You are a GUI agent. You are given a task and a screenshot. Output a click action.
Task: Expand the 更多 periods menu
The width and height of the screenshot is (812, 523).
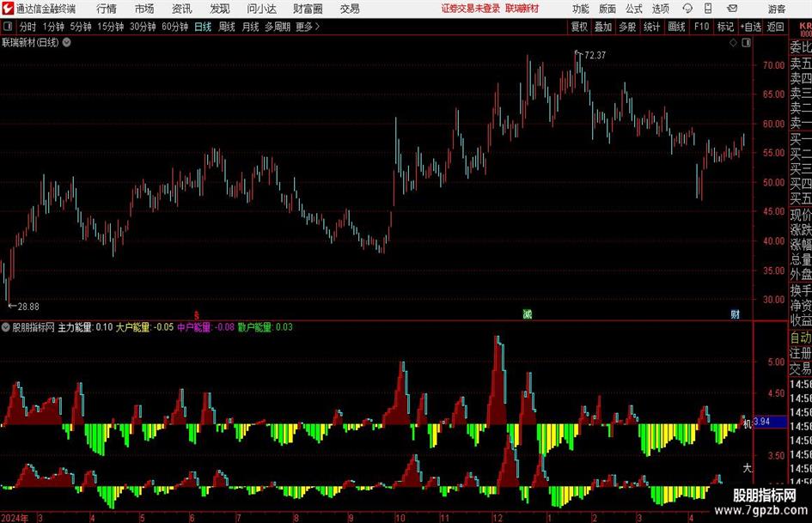(x=308, y=27)
